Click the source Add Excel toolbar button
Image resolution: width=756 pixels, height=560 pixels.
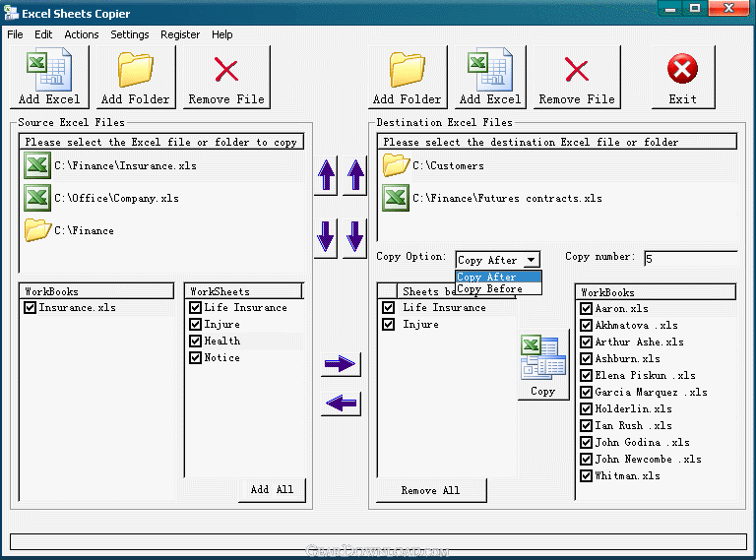(x=49, y=77)
